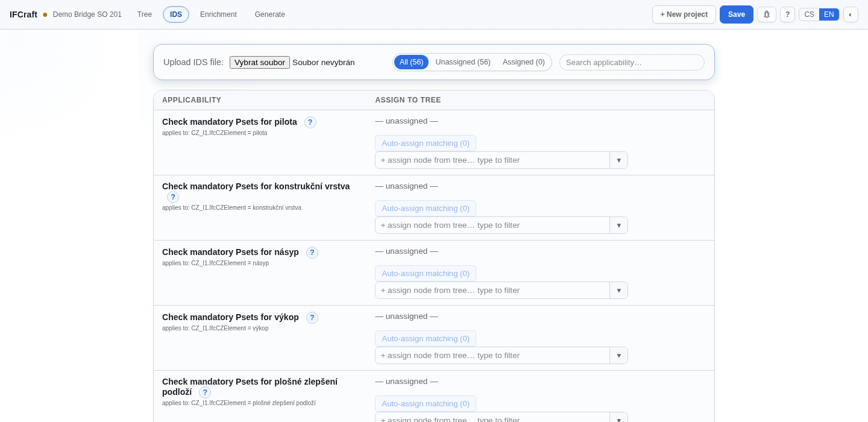Go to the Enrichment tab
The height and width of the screenshot is (422, 868).
click(x=218, y=14)
